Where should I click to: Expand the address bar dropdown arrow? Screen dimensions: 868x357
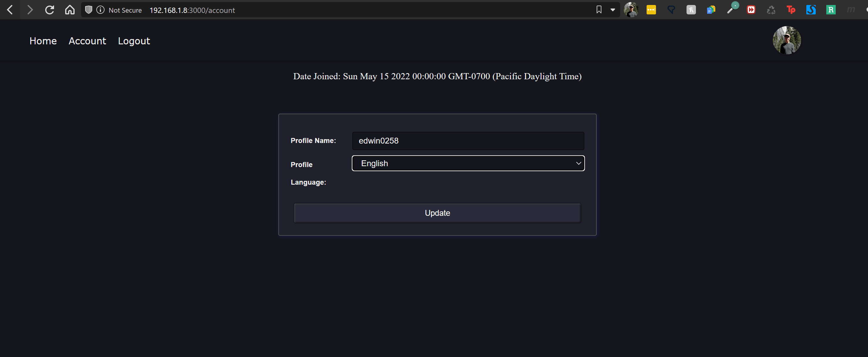coord(613,10)
